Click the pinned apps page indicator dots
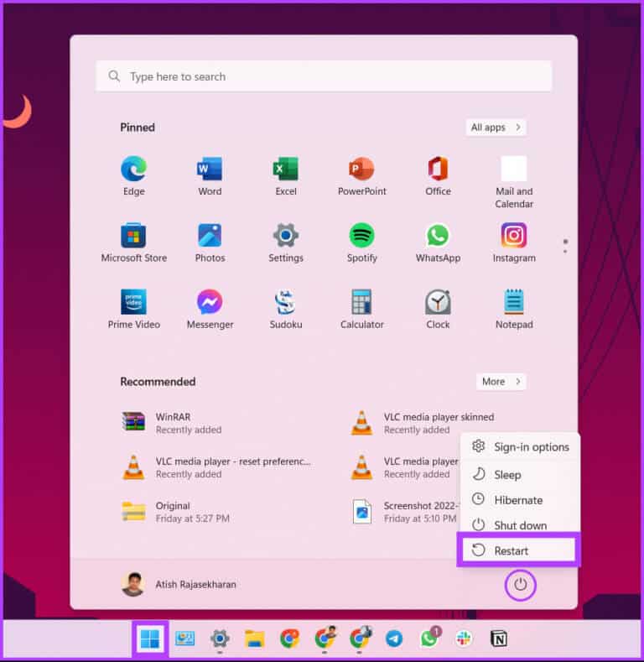 click(565, 246)
